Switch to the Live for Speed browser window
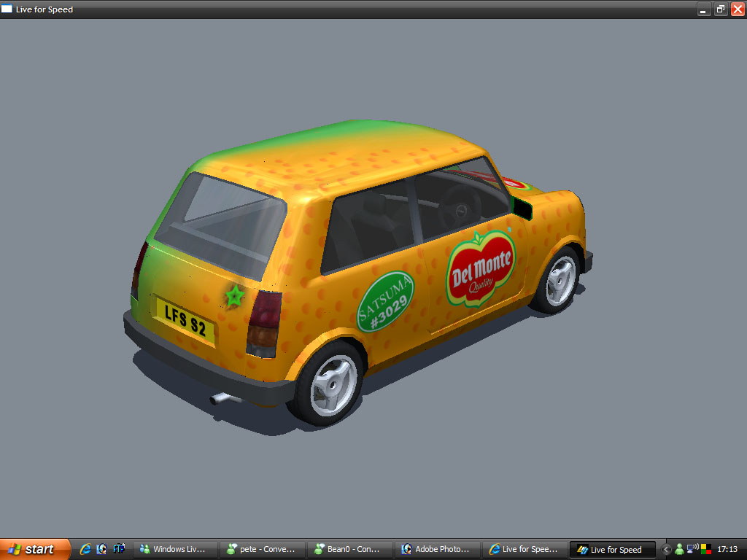Image resolution: width=747 pixels, height=560 pixels. [525, 550]
